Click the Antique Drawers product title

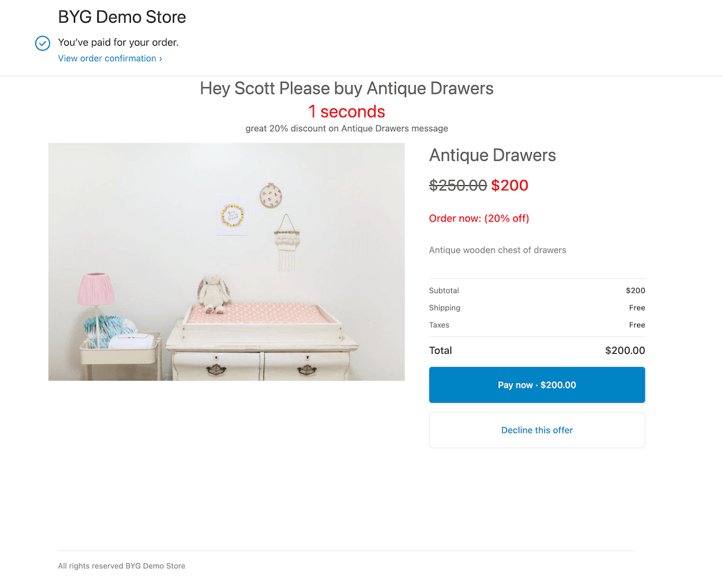(x=492, y=155)
